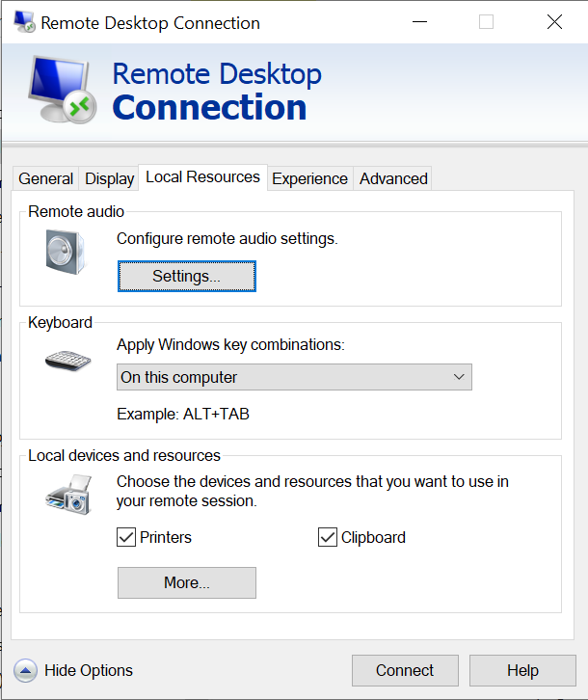Viewport: 588px width, 700px height.
Task: Minimize the Remote Desktop Connection window
Action: [x=419, y=22]
